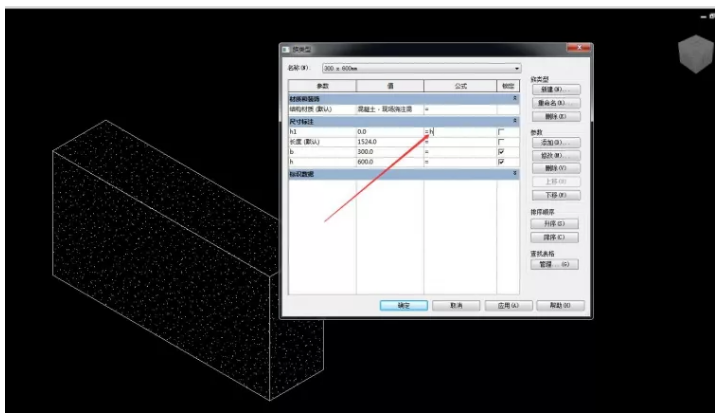Tick the lock checkbox for h1
The image size is (719, 416).
point(501,132)
